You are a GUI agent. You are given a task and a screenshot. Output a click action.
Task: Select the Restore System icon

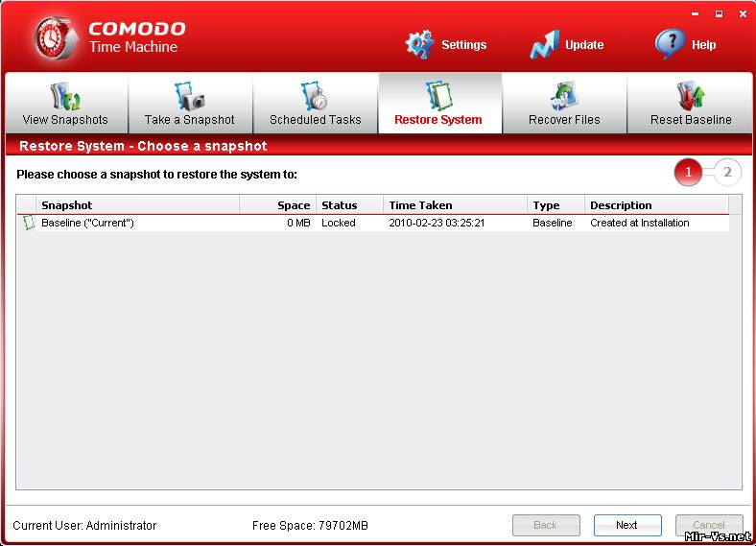(438, 96)
